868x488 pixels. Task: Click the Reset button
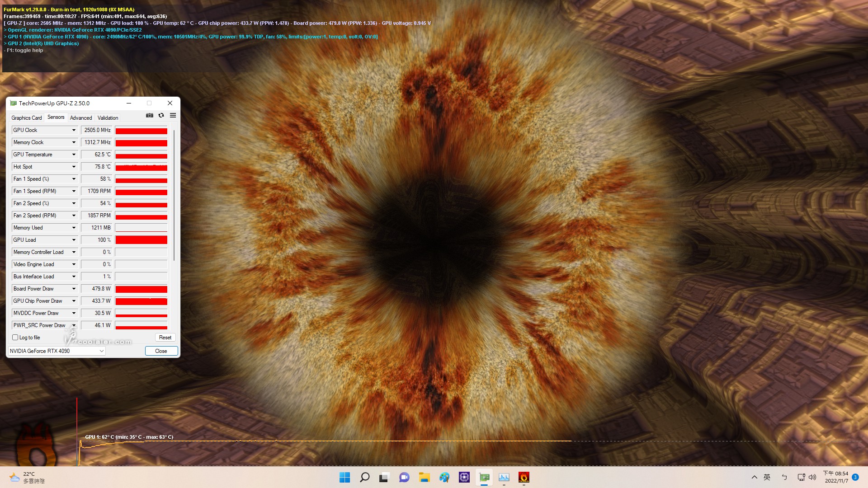pos(165,338)
